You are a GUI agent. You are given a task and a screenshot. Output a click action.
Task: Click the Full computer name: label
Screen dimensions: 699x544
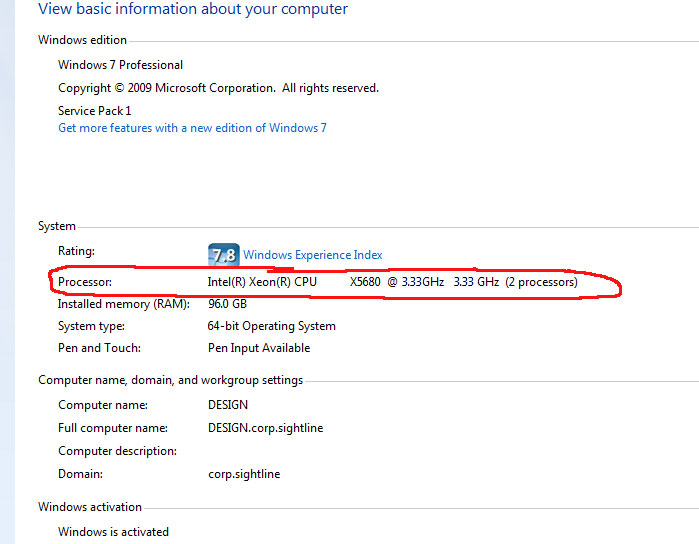[x=113, y=428]
